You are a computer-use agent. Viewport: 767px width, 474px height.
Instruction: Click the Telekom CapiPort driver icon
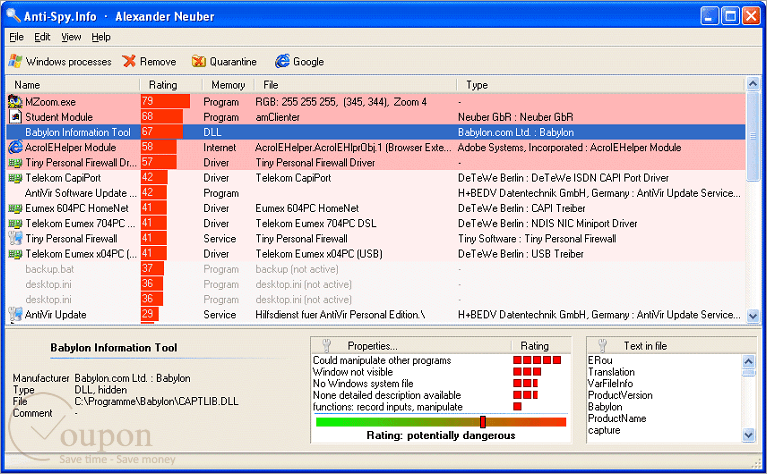(x=15, y=178)
